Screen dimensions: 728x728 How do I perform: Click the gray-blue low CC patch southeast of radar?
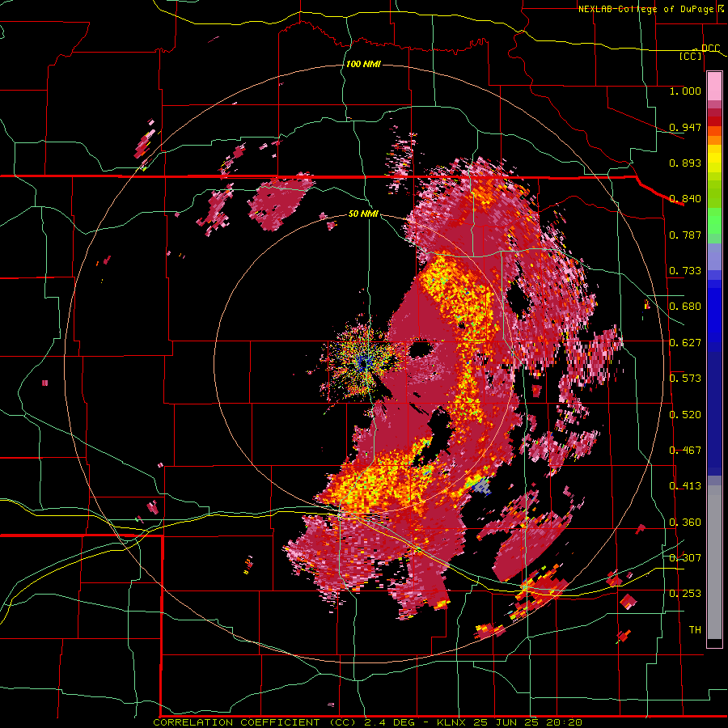click(x=483, y=487)
